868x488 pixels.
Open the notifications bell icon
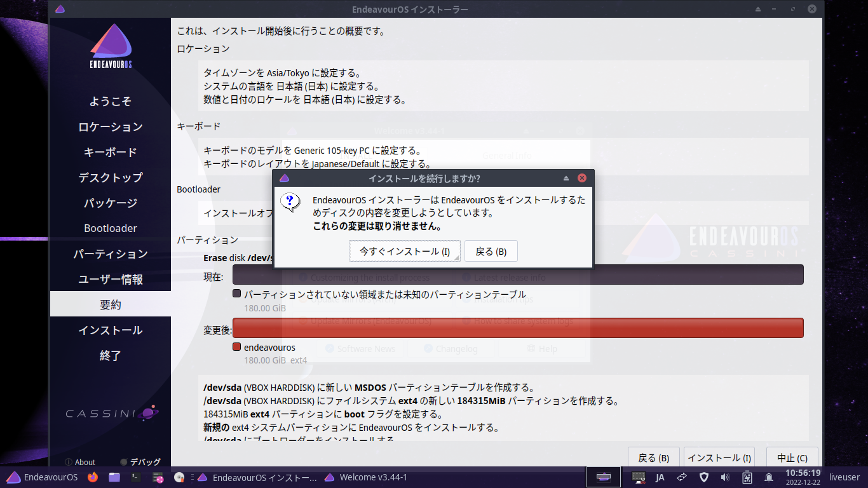click(x=769, y=477)
